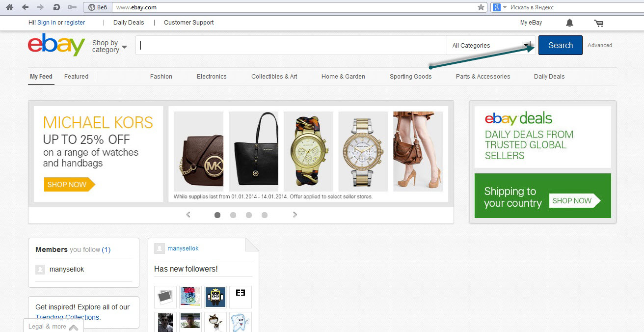Click SHOP NOW on Shipping to your country
644x332 pixels.
tap(575, 200)
